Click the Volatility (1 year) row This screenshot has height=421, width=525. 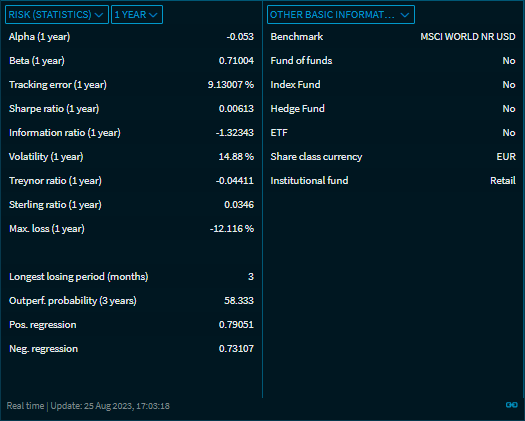click(131, 157)
